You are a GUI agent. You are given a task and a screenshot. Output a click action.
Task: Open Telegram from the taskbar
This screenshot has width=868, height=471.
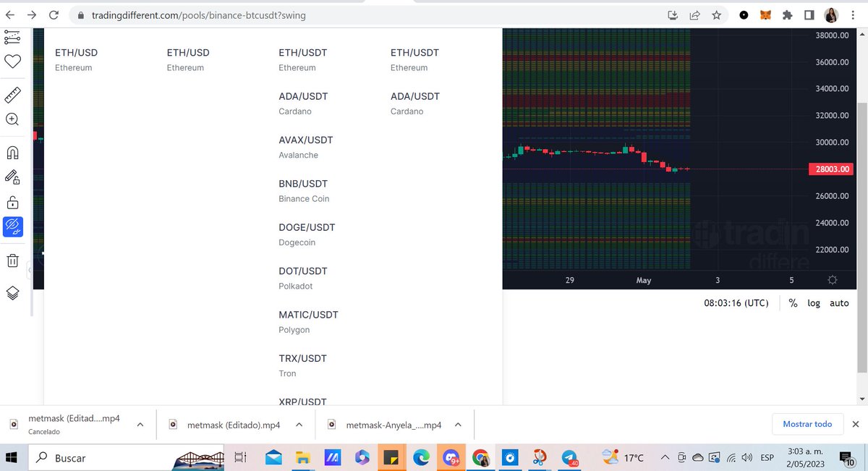(x=570, y=457)
